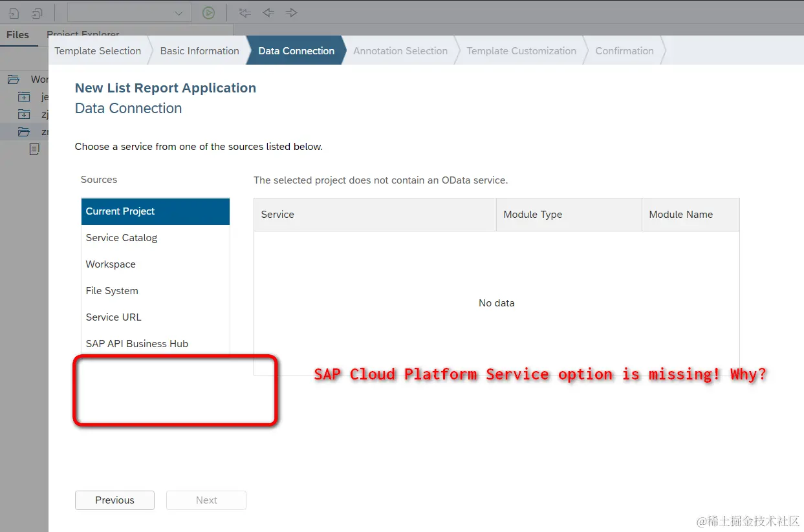Select Current Project as source
The image size is (804, 532).
click(155, 211)
